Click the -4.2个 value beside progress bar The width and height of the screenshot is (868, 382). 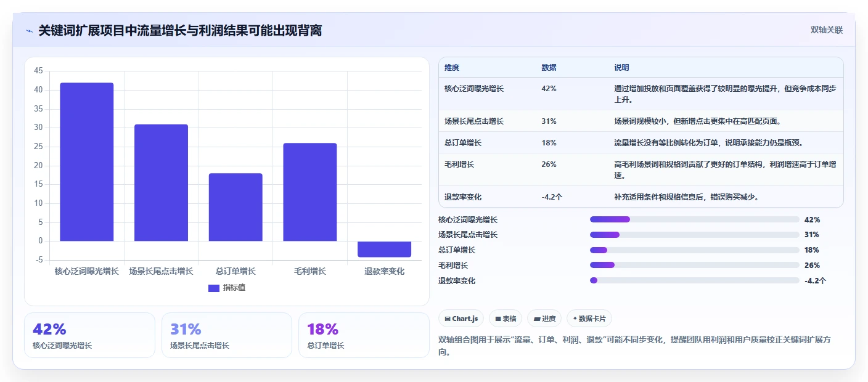tap(815, 281)
